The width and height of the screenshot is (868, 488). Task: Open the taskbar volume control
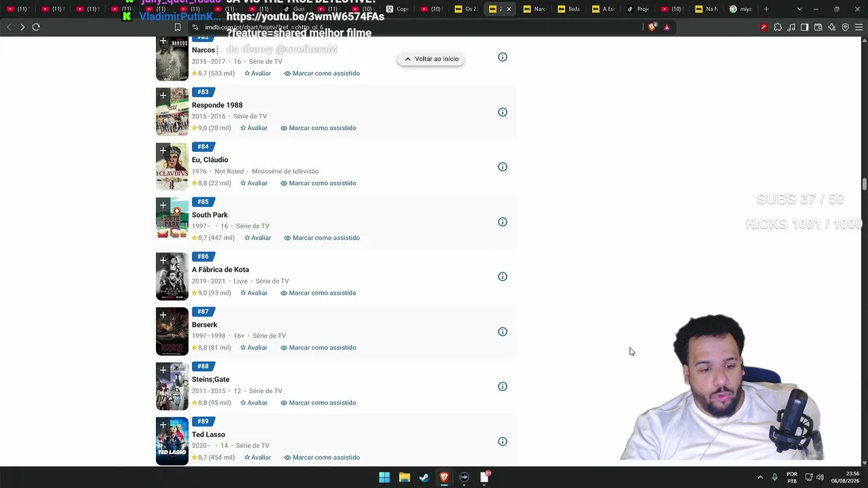(x=820, y=477)
